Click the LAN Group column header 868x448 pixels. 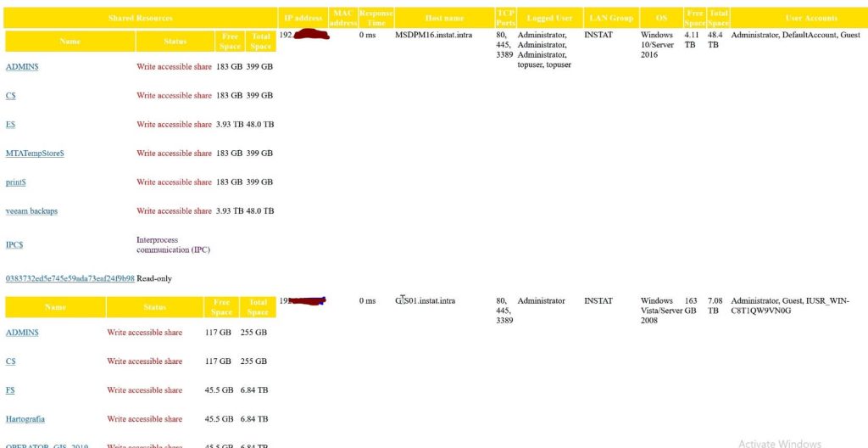click(x=610, y=18)
